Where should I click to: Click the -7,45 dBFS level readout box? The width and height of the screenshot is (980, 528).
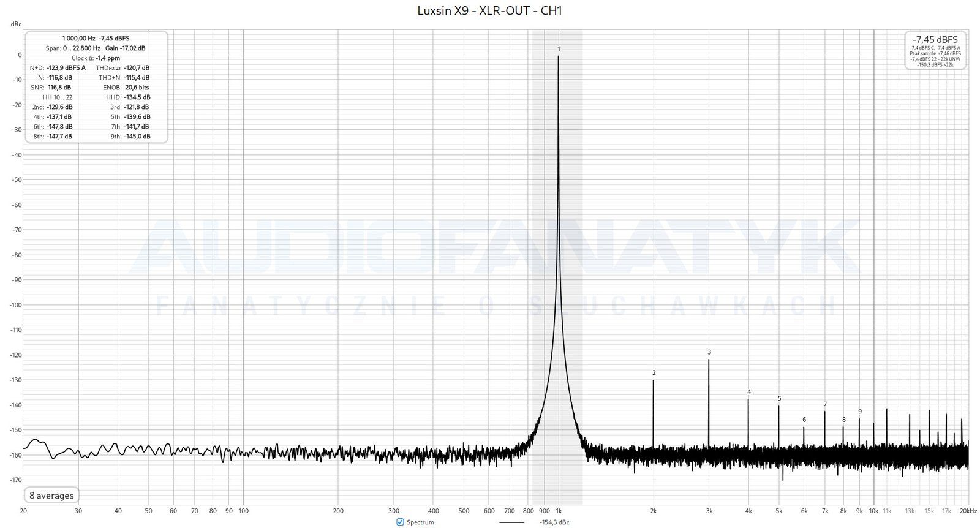[935, 39]
